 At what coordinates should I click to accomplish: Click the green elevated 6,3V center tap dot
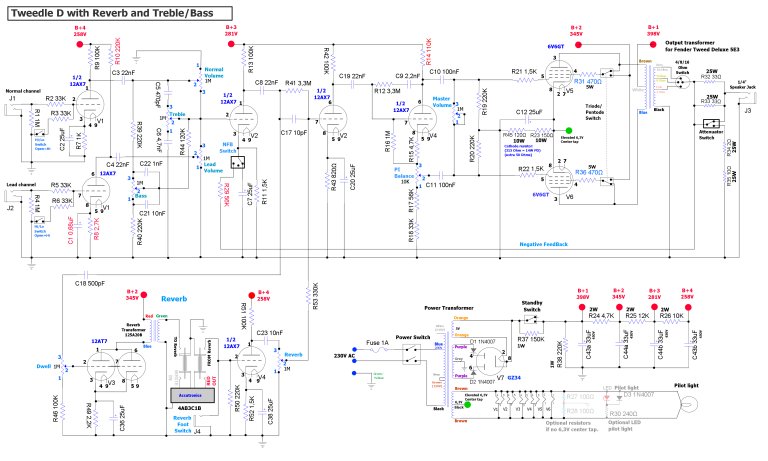click(568, 130)
